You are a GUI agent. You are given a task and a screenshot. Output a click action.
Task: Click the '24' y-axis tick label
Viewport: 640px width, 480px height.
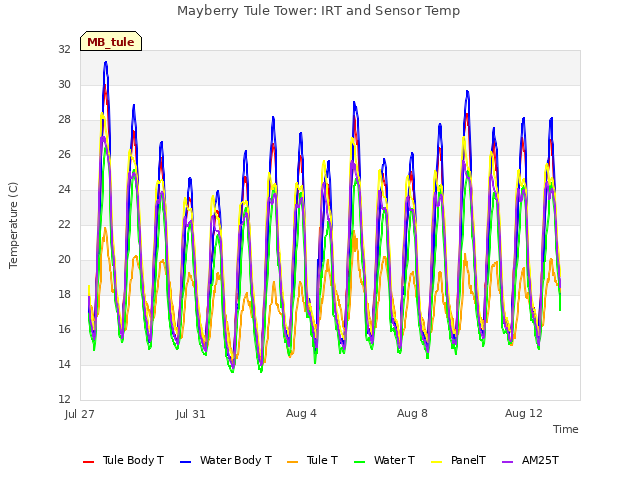click(x=64, y=189)
